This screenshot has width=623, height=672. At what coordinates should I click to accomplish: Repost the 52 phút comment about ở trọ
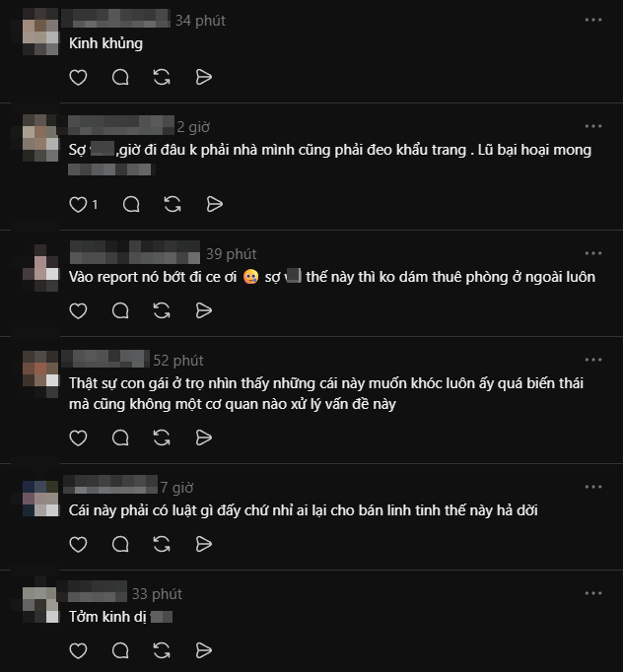[x=162, y=438]
